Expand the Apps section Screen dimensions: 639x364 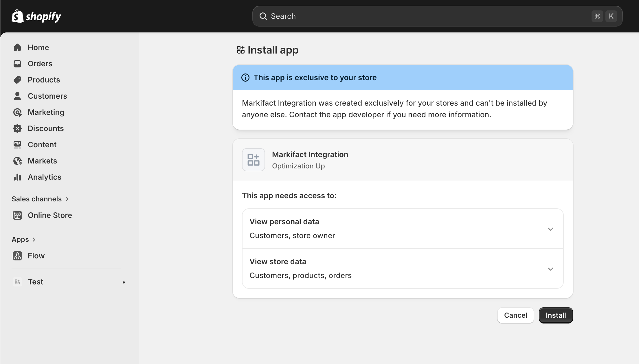(x=24, y=239)
